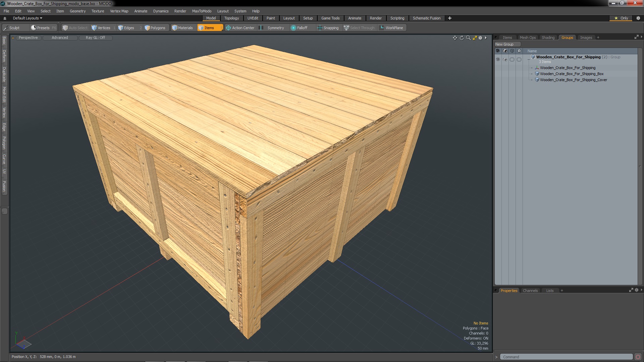This screenshot has width=644, height=362.
Task: Open the MaxToModo menu
Action: (x=202, y=11)
